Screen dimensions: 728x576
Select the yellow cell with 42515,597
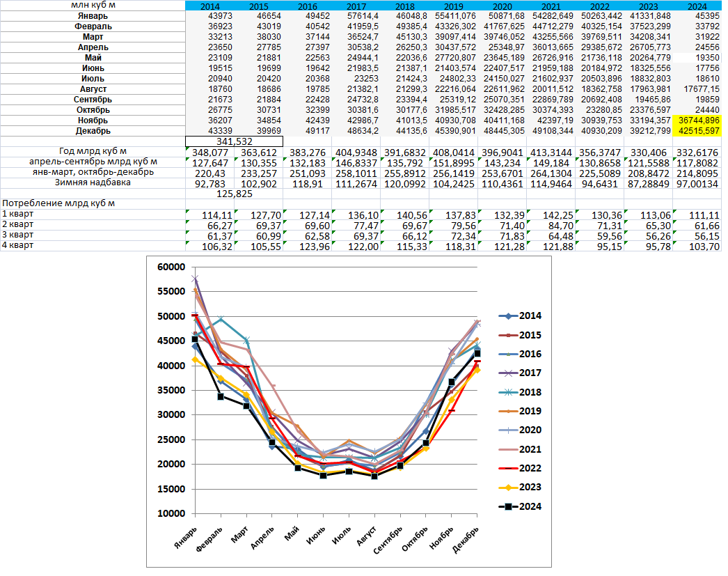pyautogui.click(x=697, y=131)
